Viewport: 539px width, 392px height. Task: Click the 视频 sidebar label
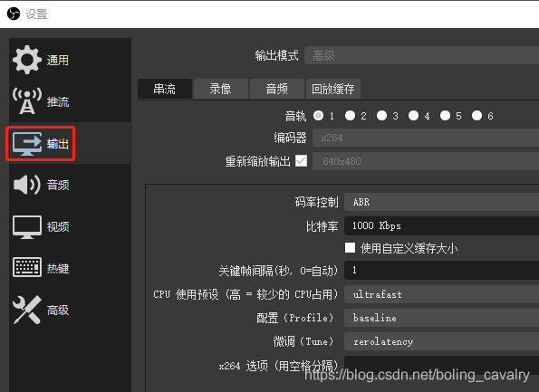58,226
